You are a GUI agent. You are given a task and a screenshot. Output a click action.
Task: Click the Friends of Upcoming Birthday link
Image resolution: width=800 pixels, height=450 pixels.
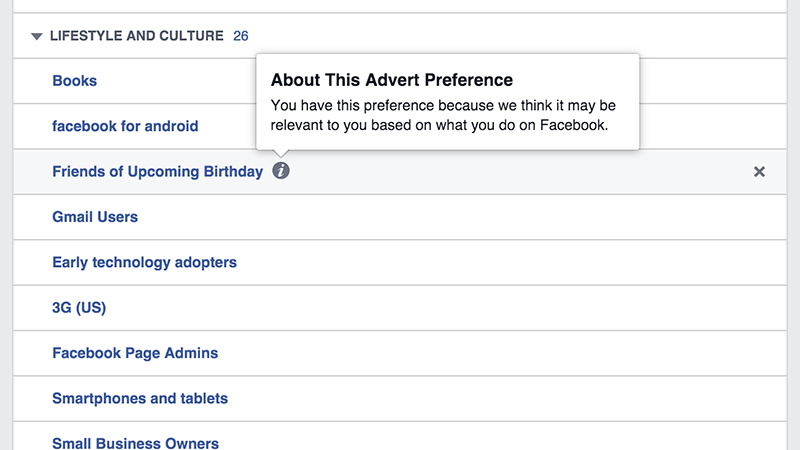click(x=158, y=171)
